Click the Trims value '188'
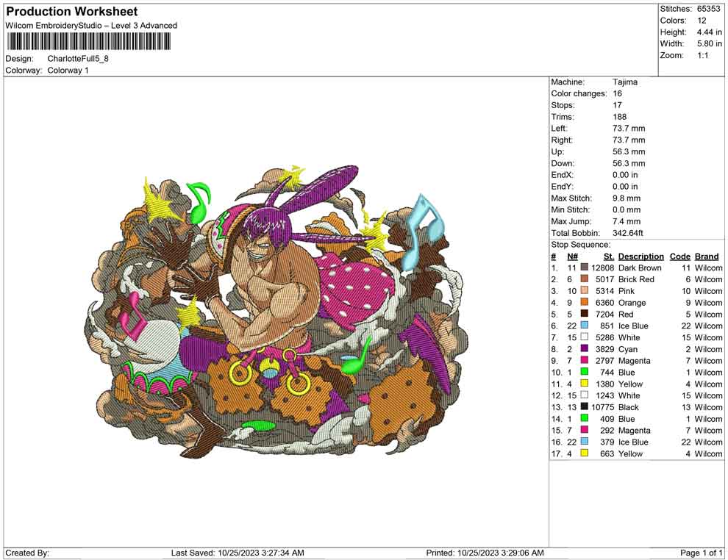The width and height of the screenshot is (728, 560). point(619,117)
